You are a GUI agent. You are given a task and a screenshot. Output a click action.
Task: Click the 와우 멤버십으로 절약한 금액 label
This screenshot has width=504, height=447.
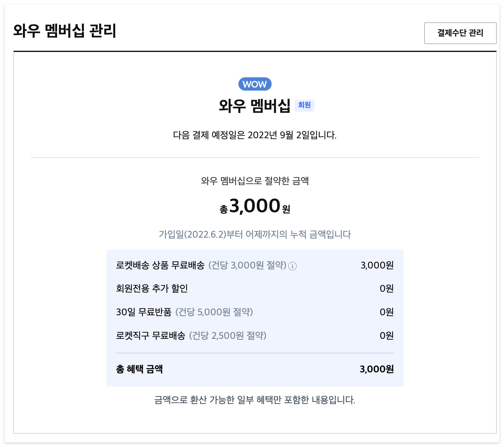pyautogui.click(x=255, y=181)
